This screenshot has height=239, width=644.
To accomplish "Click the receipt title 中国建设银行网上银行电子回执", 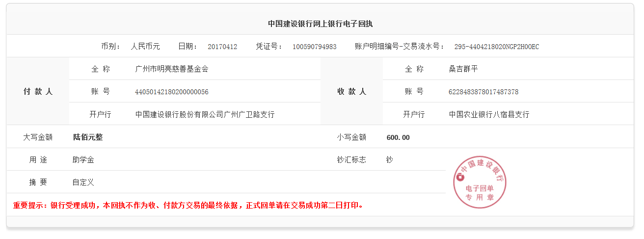I will [x=320, y=24].
